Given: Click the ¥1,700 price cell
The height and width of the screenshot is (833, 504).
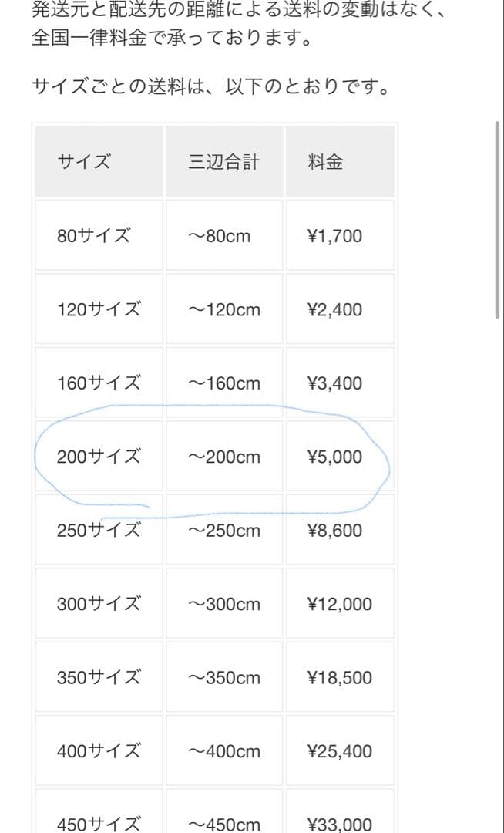Looking at the screenshot, I should point(334,236).
